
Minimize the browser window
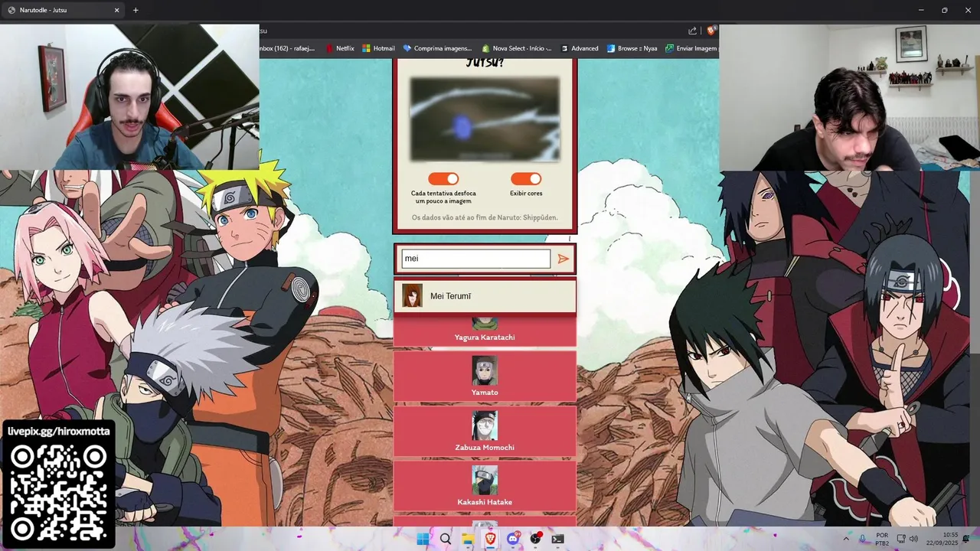[x=921, y=10]
